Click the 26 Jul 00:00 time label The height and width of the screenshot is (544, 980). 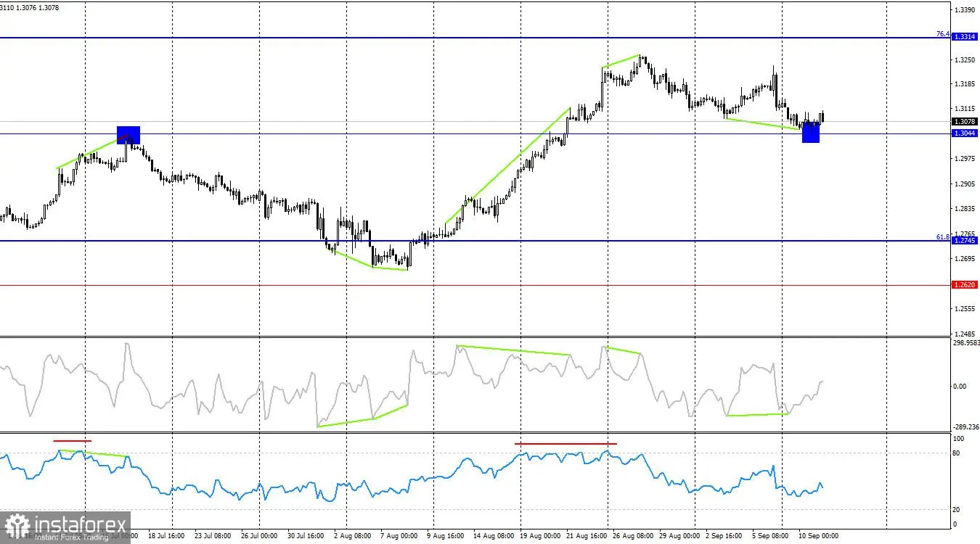(x=261, y=536)
